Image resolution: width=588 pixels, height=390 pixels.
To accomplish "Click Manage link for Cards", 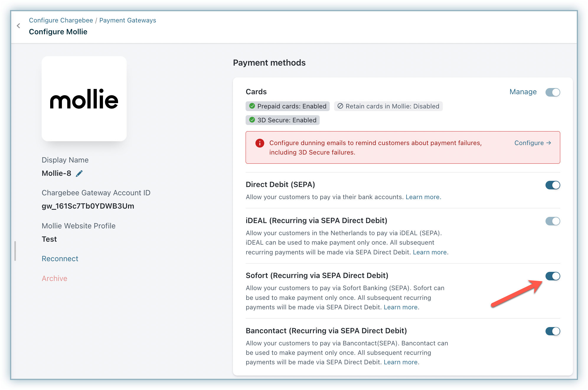I will (x=523, y=92).
